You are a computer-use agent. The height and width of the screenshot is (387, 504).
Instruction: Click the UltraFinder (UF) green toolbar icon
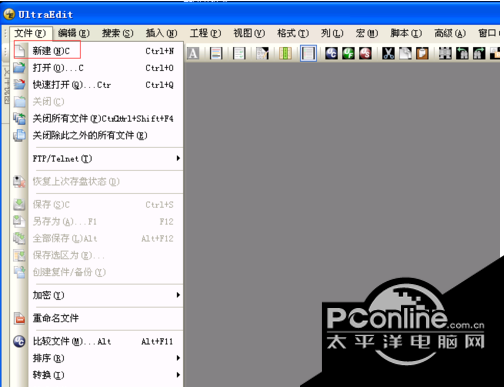[x=348, y=53]
